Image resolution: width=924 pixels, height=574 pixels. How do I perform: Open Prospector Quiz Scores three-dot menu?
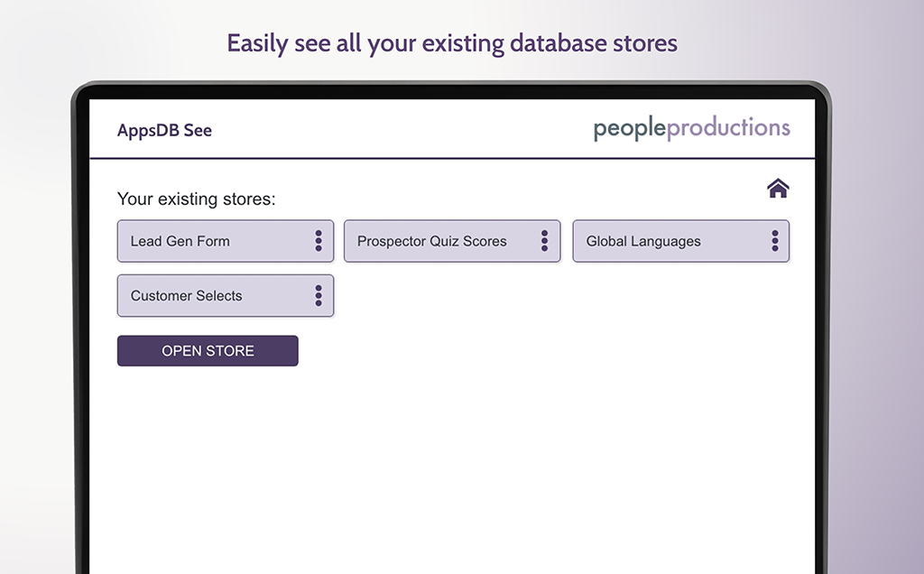tap(545, 241)
